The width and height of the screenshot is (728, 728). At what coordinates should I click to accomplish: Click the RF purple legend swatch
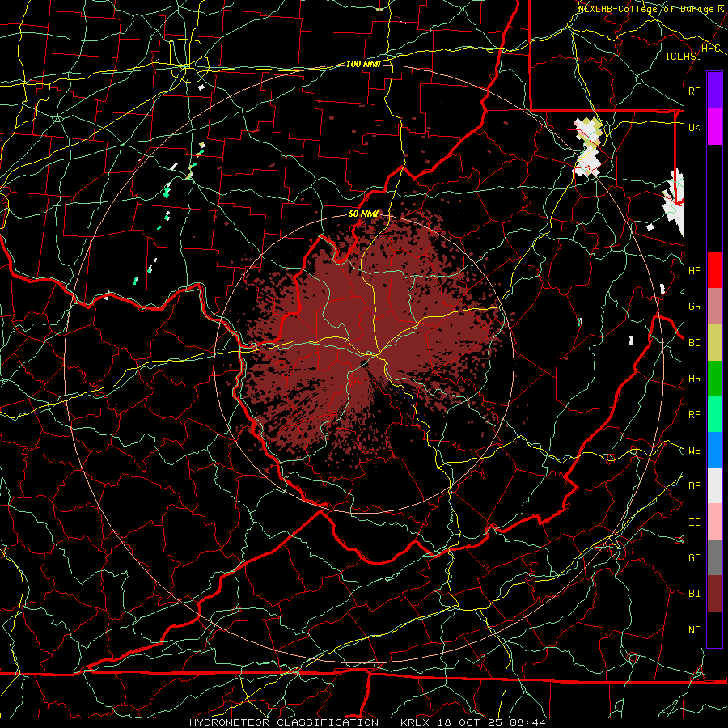tap(714, 91)
